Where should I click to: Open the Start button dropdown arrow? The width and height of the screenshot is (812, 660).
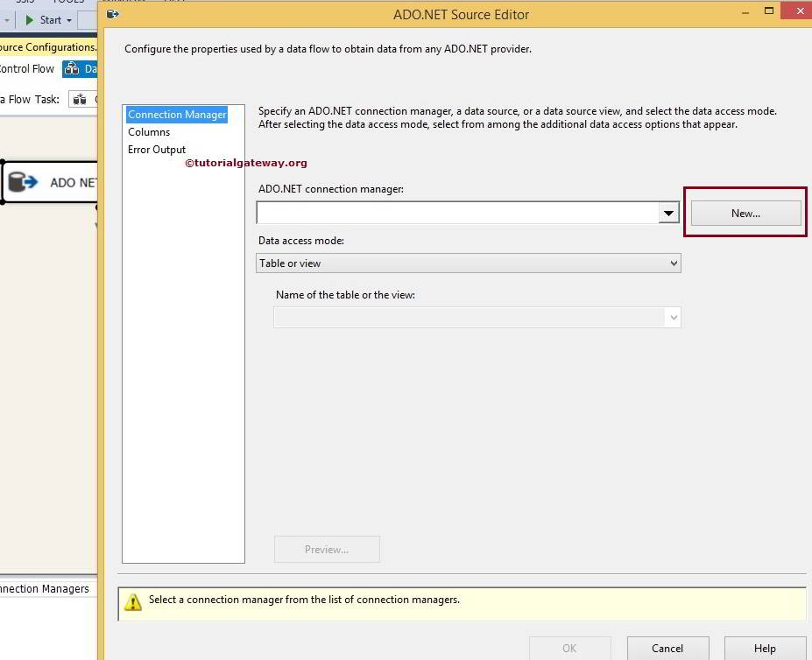click(x=69, y=20)
